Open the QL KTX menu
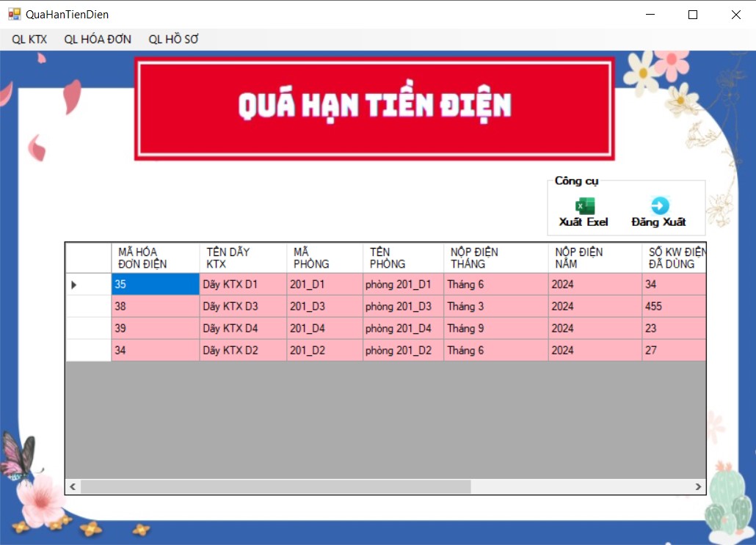Image resolution: width=756 pixels, height=545 pixels. pyautogui.click(x=29, y=40)
